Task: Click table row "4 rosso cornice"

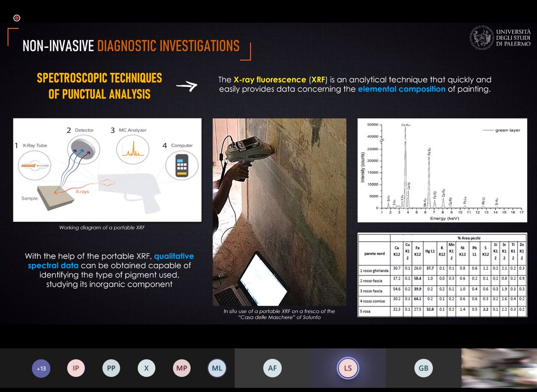Action: (442, 300)
